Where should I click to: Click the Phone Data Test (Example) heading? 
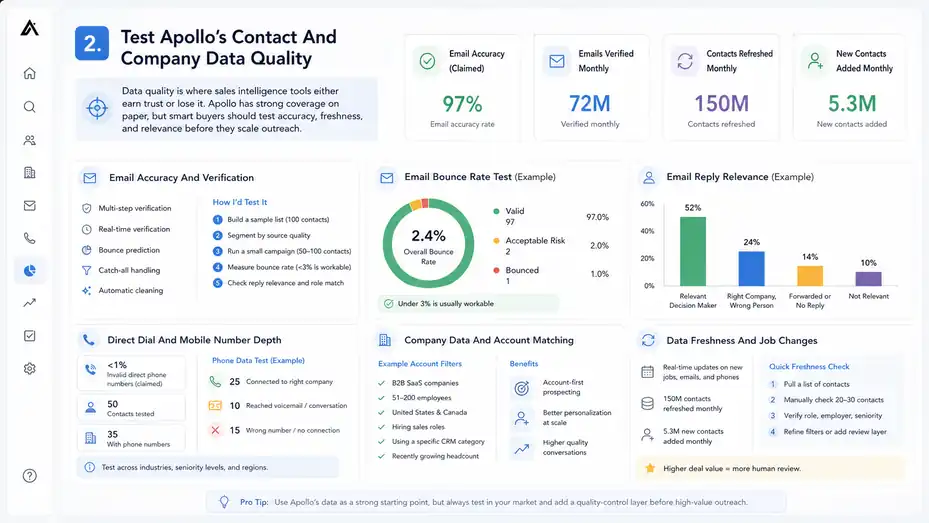(x=258, y=360)
